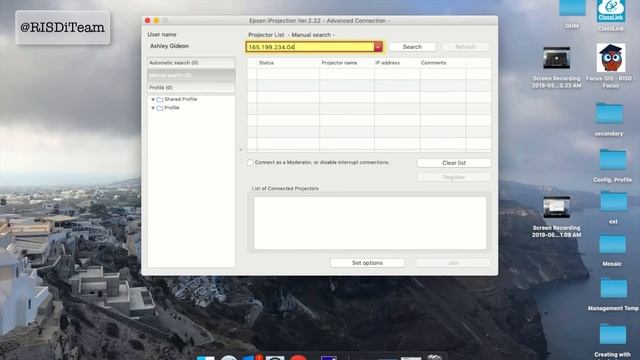Minimize the Epson iProjection window
This screenshot has height=360, width=640.
point(156,20)
